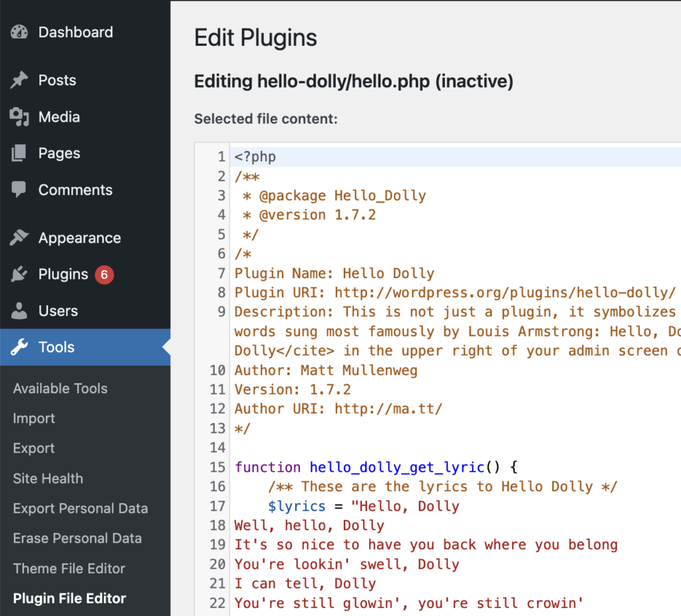Click the 'It's so nice to have you back' line
The width and height of the screenshot is (681, 616).
coord(426,545)
